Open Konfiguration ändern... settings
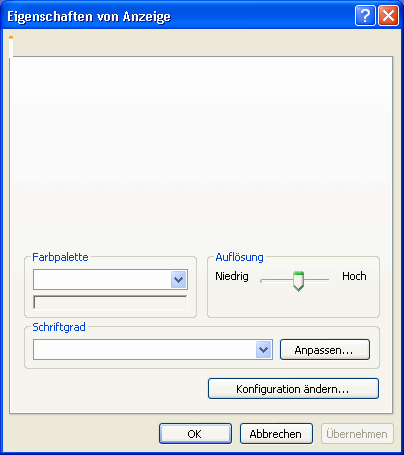This screenshot has width=404, height=455. [x=293, y=389]
